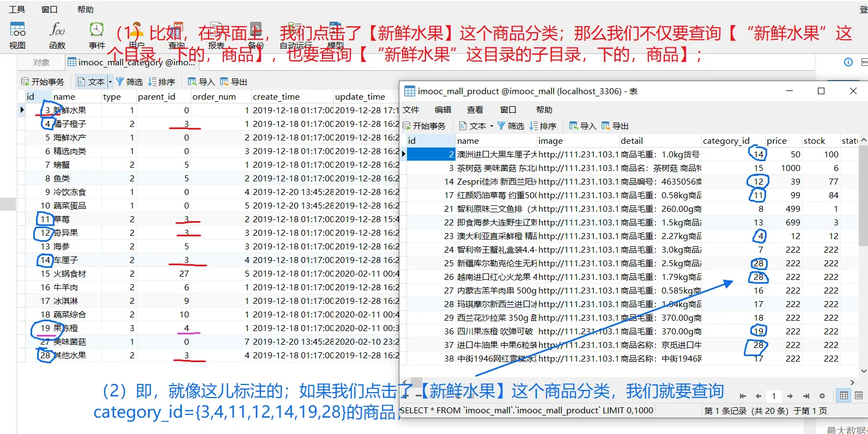Viewport: 868px width, 434px height.
Task: Select the 冷饮冻食 category name cell
Action: point(76,192)
